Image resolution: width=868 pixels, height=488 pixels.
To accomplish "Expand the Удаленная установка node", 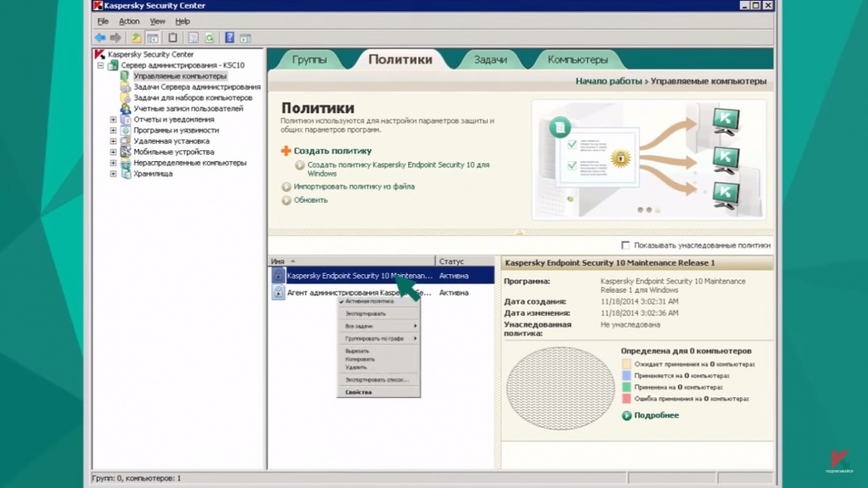I will (x=113, y=141).
